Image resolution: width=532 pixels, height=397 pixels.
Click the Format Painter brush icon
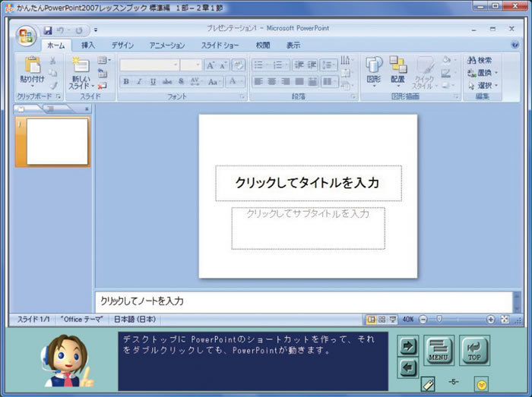pos(53,85)
